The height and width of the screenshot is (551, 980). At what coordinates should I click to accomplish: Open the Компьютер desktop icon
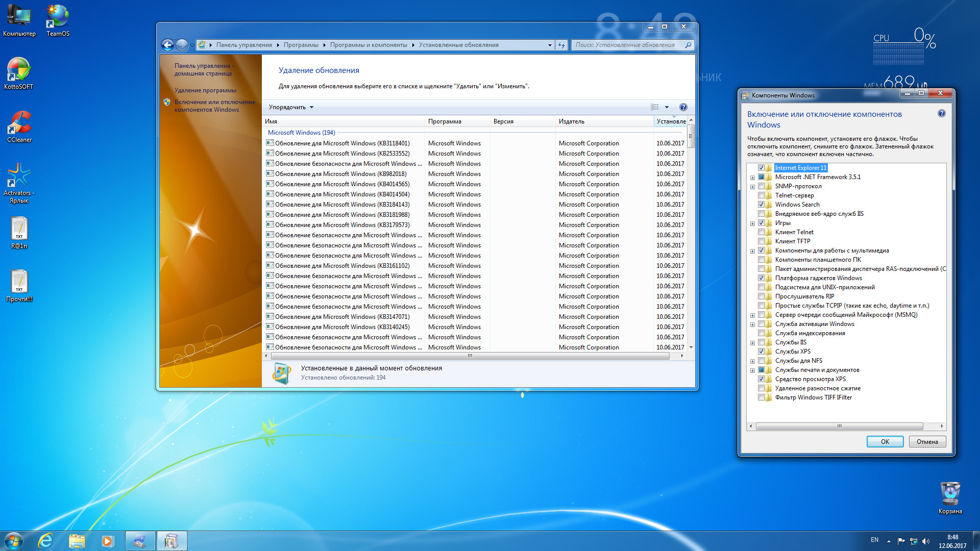pos(19,20)
